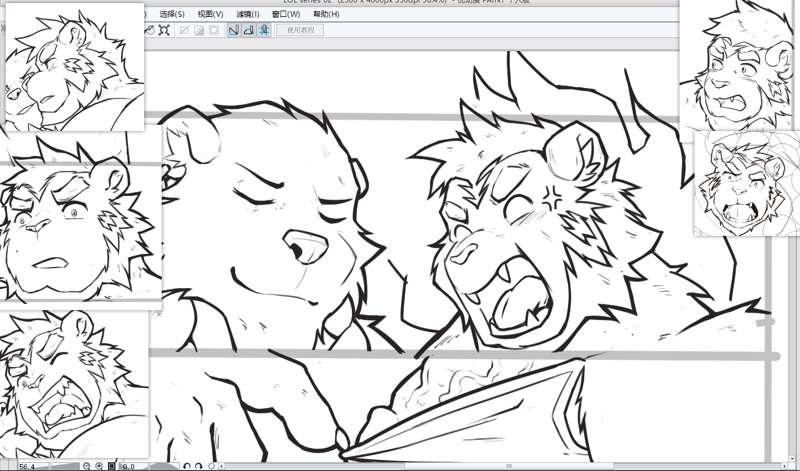800x471 pixels.
Task: Open the 窗口(W) menu
Action: tap(286, 14)
